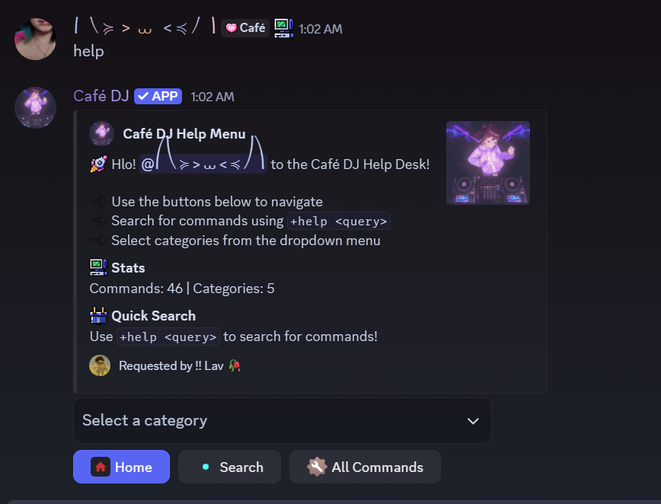Open the DJ girl embed thumbnail image
This screenshot has width=661, height=504.
[488, 163]
